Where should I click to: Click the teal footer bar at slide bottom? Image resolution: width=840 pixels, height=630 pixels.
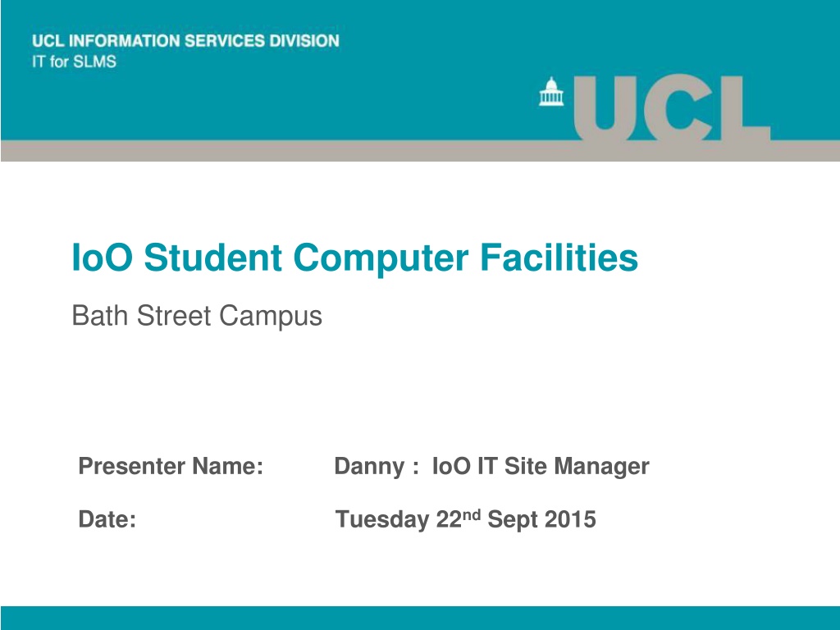tap(420, 619)
